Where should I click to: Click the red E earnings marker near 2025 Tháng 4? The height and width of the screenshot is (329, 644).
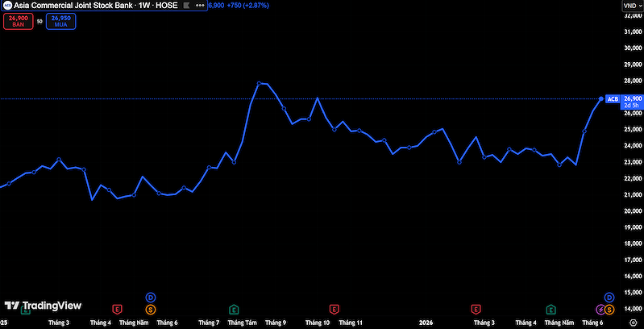[x=118, y=309]
